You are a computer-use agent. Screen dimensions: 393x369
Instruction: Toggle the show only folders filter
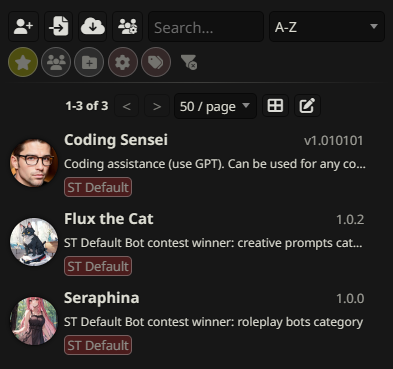pos(89,62)
